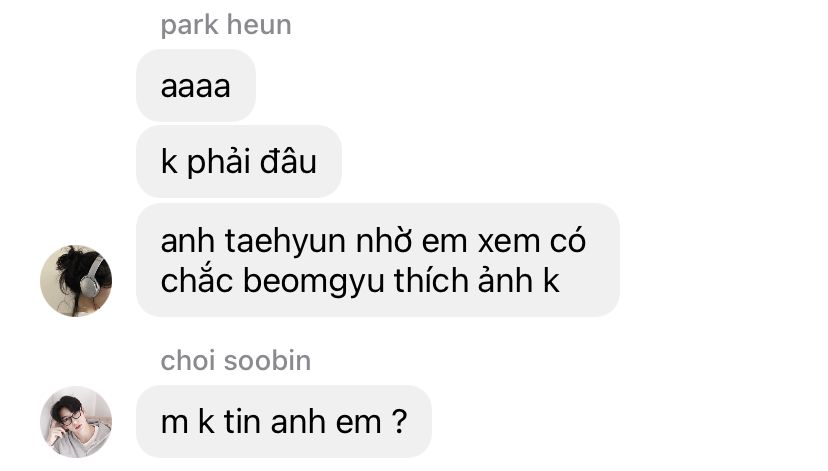Click the word "thích" in the long message
Image resolution: width=828 pixels, height=471 pixels.
pyautogui.click(x=430, y=280)
